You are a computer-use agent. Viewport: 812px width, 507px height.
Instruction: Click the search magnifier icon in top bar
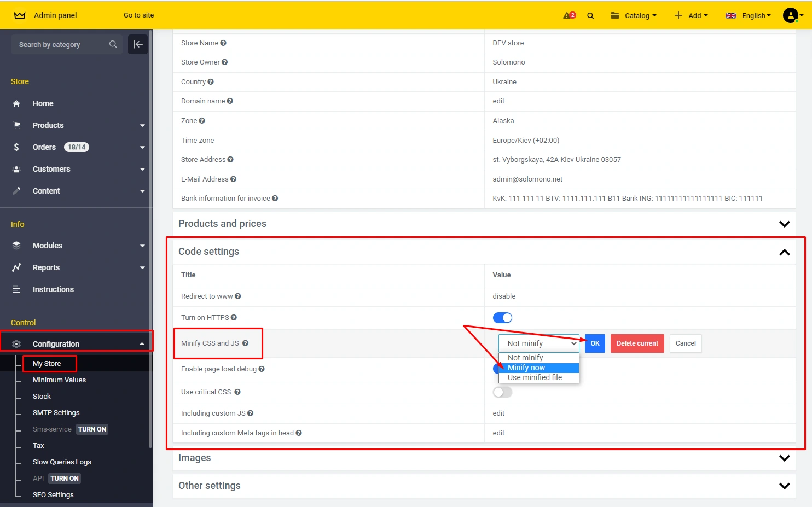coord(590,16)
